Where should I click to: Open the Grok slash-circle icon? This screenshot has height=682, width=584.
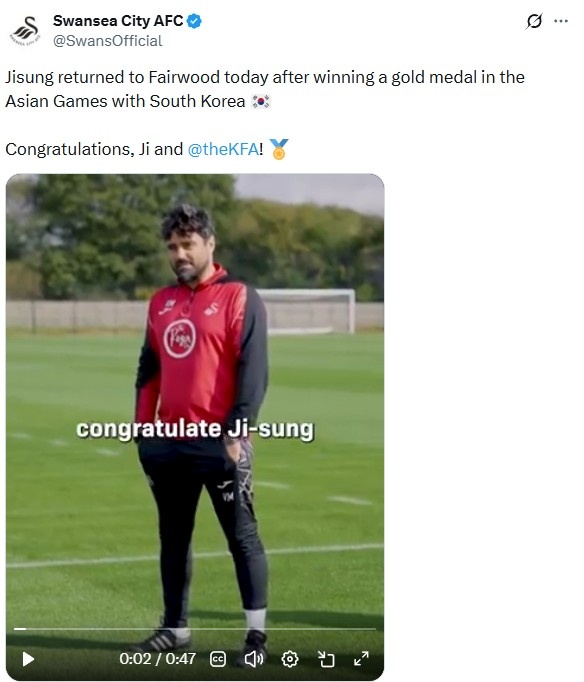click(x=534, y=20)
